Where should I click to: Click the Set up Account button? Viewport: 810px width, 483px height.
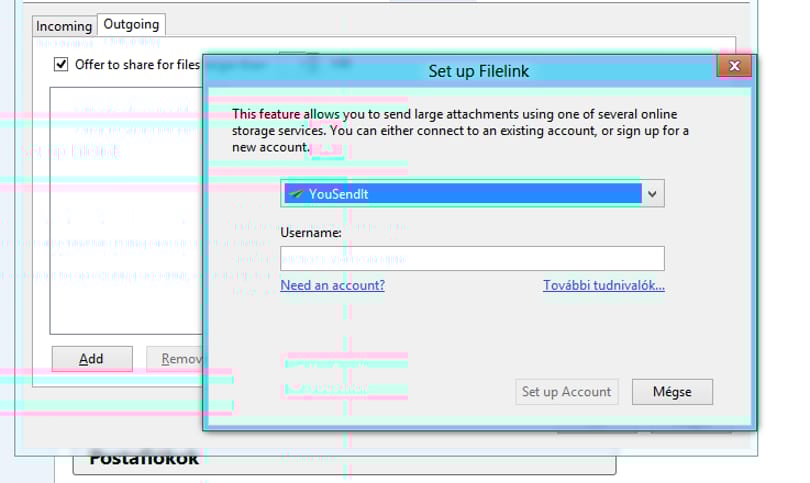click(567, 392)
